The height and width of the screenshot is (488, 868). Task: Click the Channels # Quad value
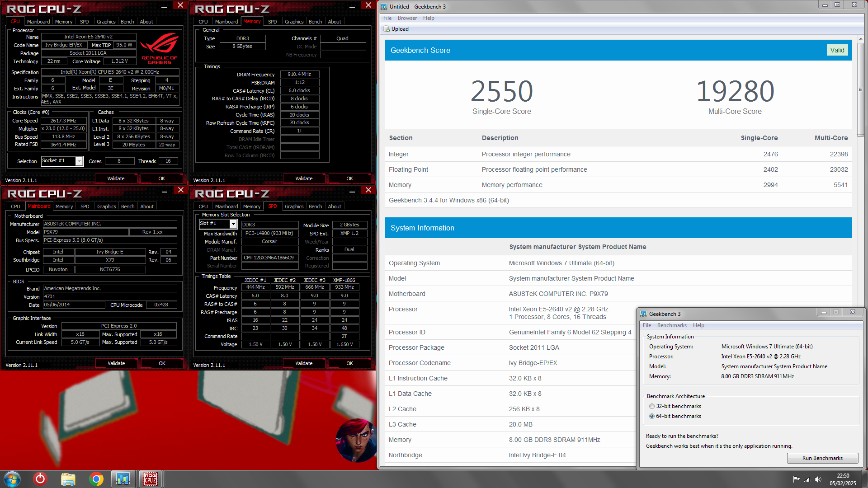coord(342,39)
